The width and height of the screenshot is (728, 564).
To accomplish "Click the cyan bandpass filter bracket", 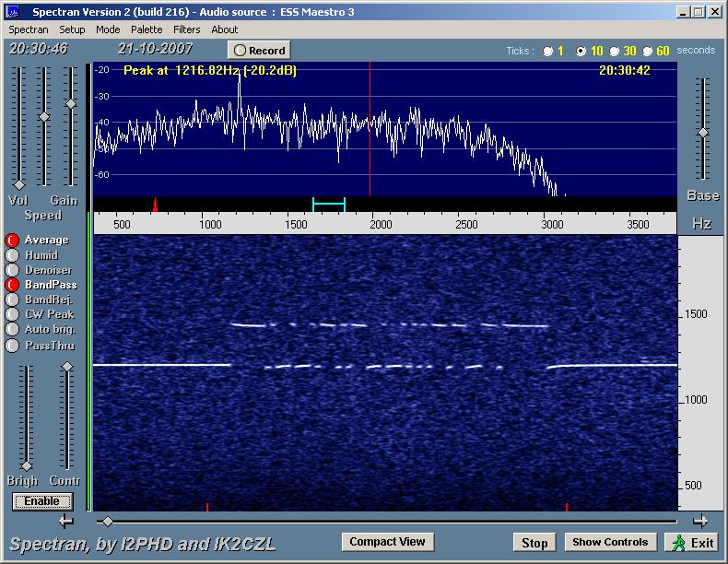I will coord(329,204).
